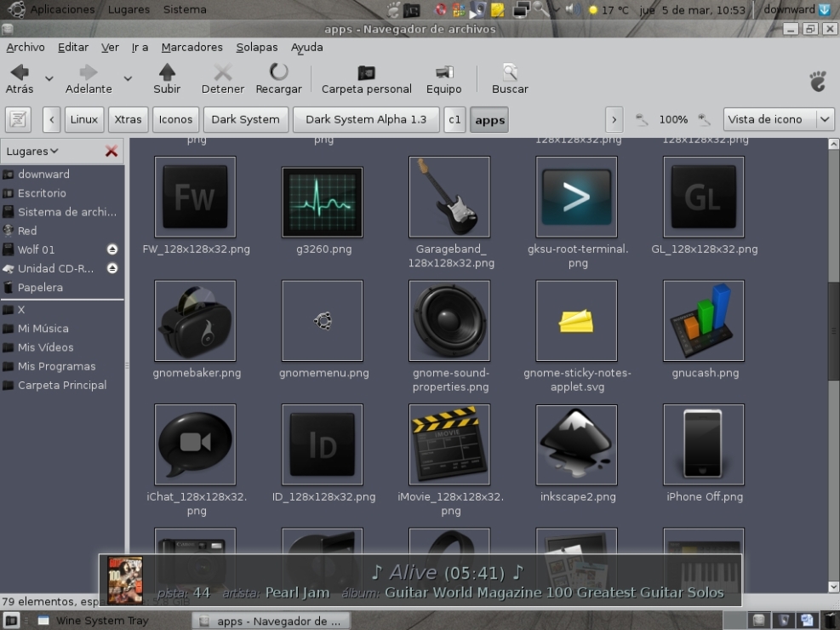Eject the Unidad CD-R drive
This screenshot has width=840, height=630.
112,268
